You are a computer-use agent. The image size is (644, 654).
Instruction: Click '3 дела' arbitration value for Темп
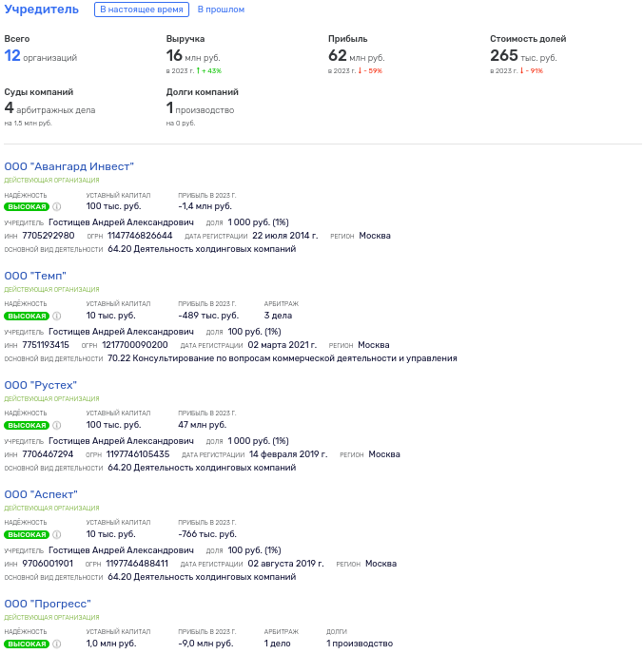click(278, 316)
